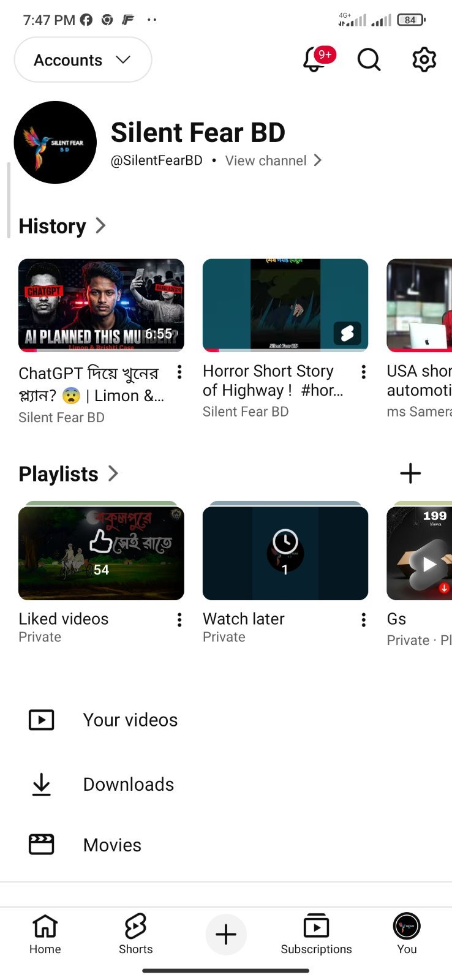
Task: Tap the create plus button in bottom bar
Action: (226, 934)
